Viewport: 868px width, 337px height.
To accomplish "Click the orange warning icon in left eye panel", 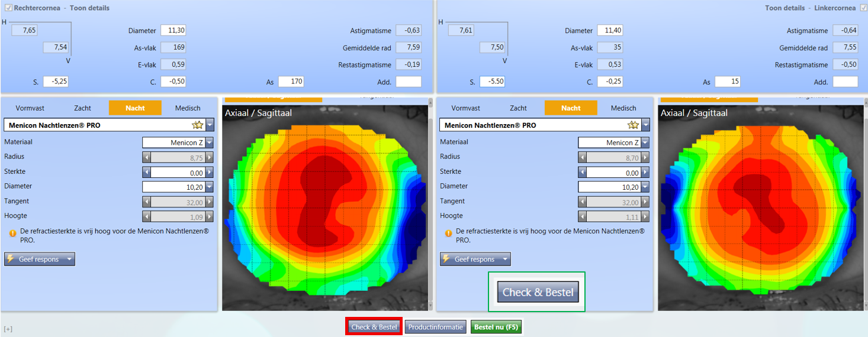I will (448, 234).
